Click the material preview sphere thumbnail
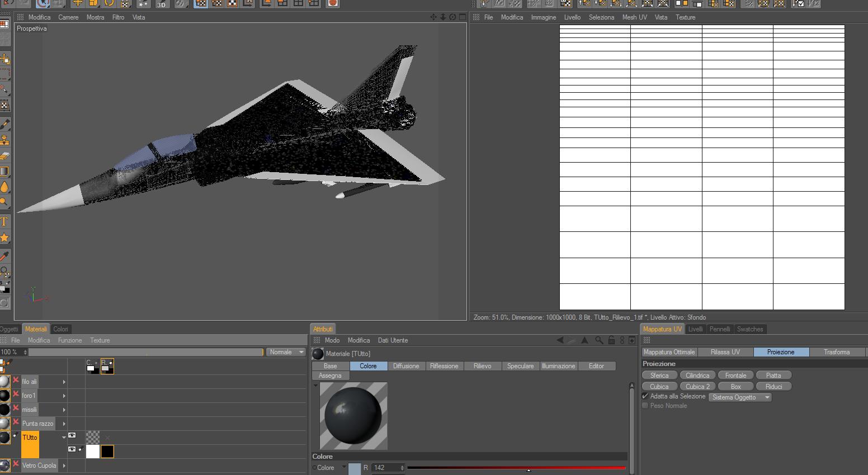The image size is (868, 475). [x=353, y=416]
